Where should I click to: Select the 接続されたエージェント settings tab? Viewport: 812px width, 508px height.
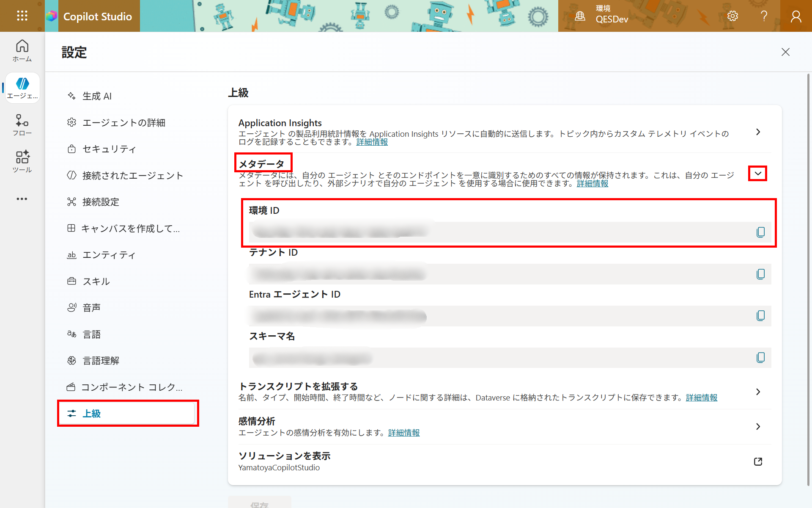pyautogui.click(x=127, y=175)
